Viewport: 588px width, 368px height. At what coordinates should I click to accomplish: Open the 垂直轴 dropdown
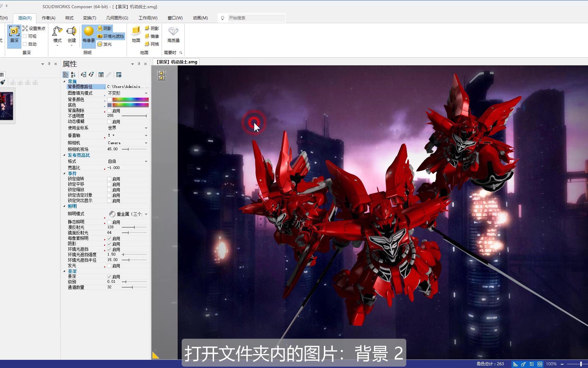(x=146, y=136)
